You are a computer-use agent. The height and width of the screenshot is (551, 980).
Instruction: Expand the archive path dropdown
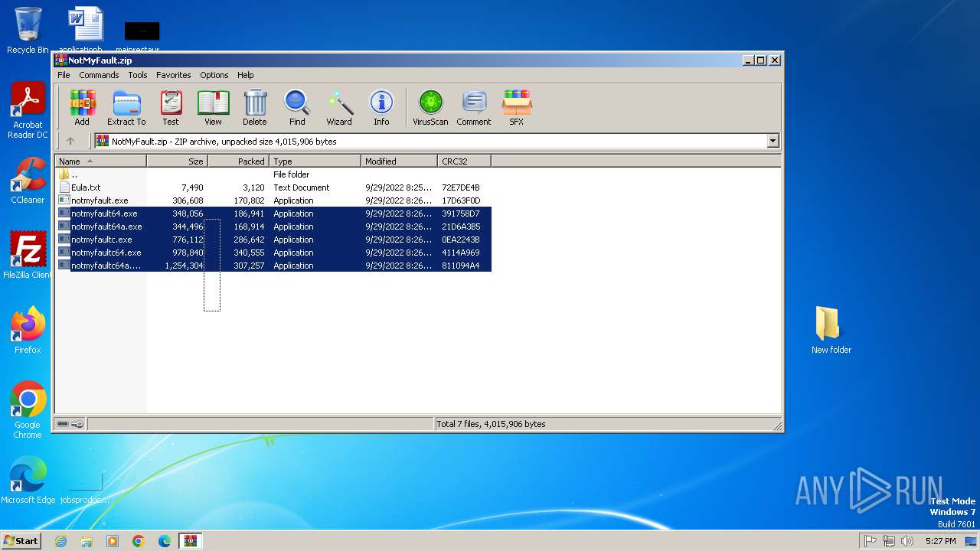[x=773, y=141]
